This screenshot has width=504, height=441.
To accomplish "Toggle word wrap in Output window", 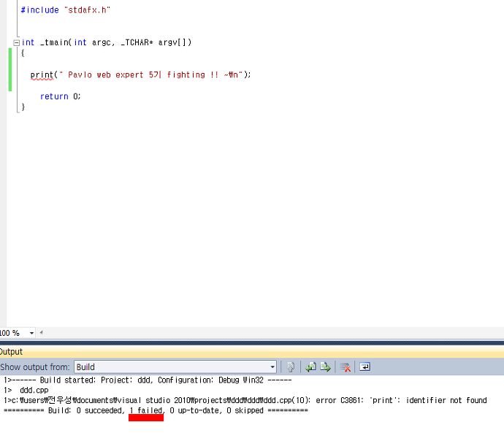I will [x=364, y=367].
